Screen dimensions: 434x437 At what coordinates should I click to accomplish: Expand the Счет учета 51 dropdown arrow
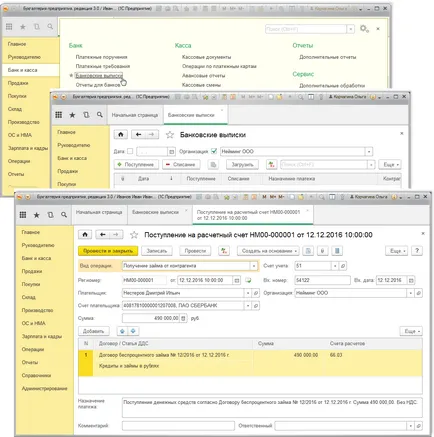[x=335, y=266]
